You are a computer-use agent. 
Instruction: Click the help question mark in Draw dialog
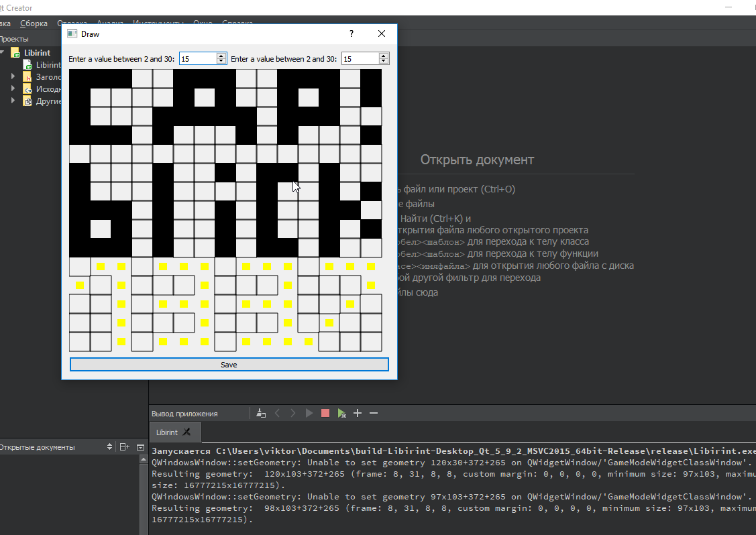[352, 34]
